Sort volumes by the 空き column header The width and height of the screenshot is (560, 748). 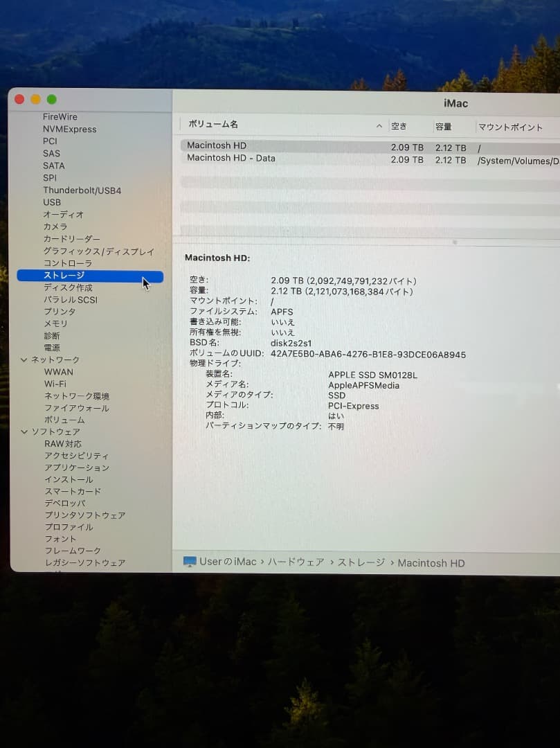tap(399, 125)
